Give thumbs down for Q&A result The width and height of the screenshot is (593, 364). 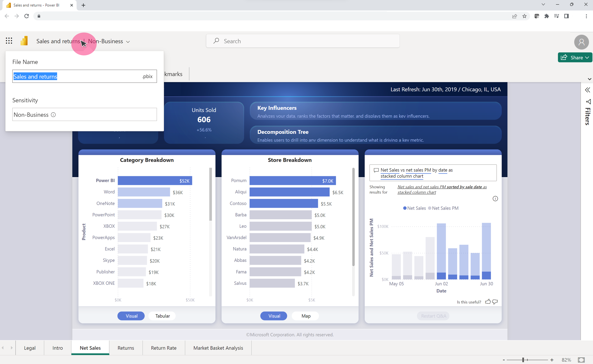495,302
